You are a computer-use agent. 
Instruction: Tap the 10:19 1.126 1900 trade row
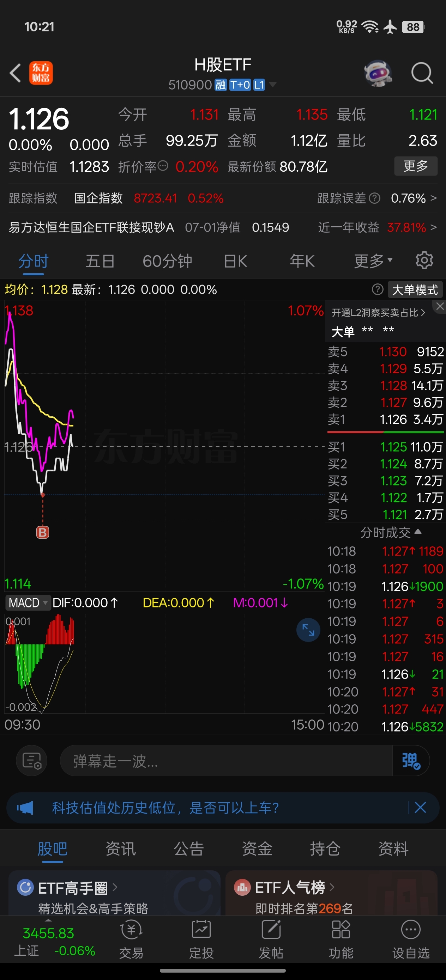pos(385,586)
